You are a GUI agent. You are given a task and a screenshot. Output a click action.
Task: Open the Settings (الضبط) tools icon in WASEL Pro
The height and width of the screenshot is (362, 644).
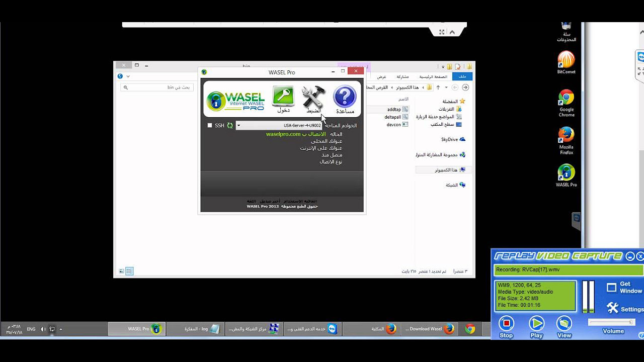tap(313, 99)
